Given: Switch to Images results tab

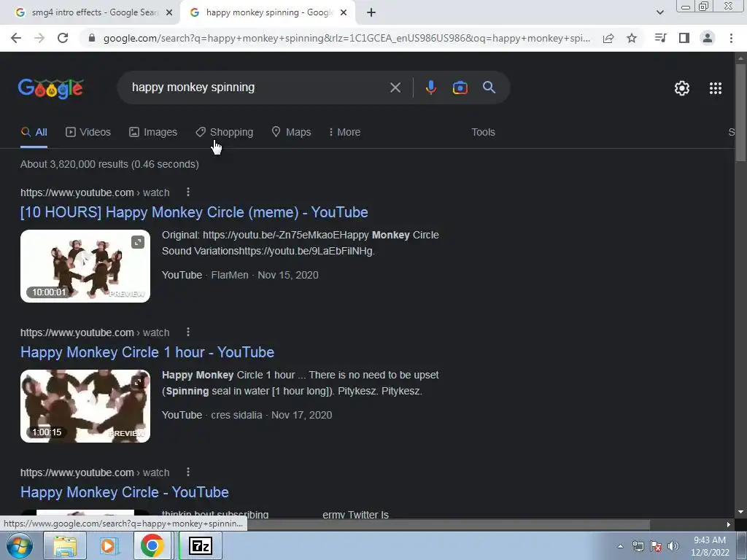Looking at the screenshot, I should tap(153, 133).
